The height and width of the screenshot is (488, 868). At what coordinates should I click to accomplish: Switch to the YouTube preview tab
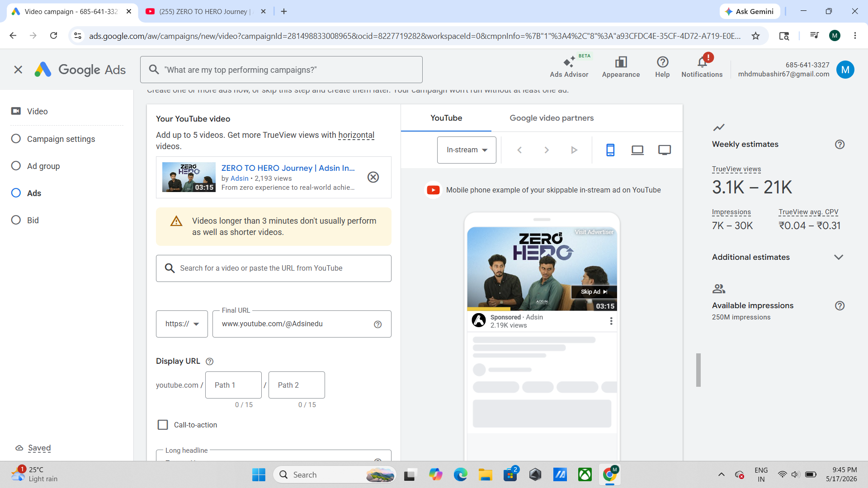click(446, 118)
